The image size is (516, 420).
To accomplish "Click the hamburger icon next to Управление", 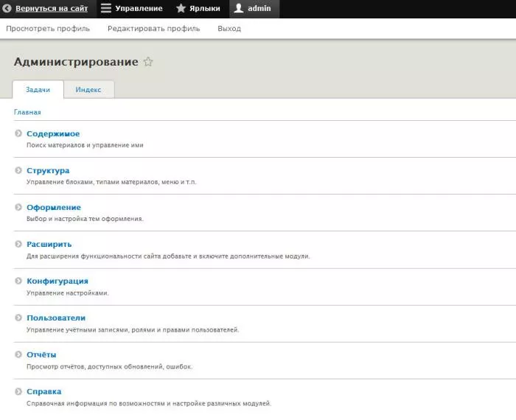I will 106,8.
